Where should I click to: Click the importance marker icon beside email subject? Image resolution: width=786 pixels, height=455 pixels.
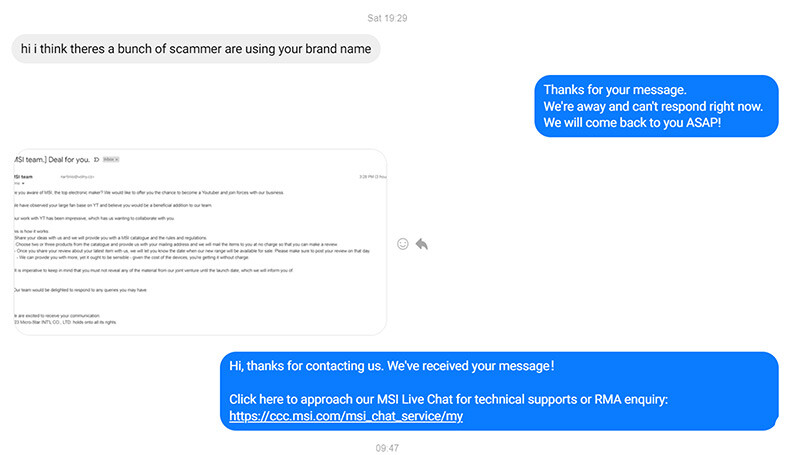pyautogui.click(x=96, y=160)
